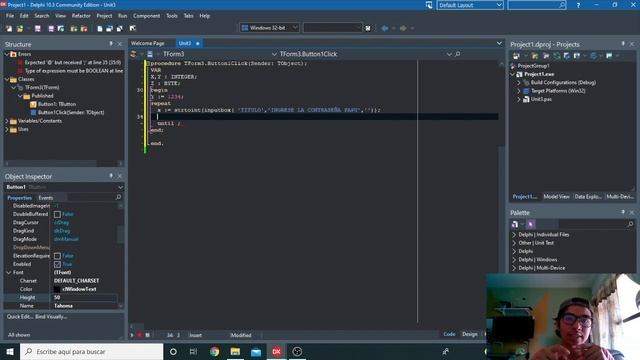
Task: Open the Object Inspector component selector dropdown
Action: (x=120, y=187)
